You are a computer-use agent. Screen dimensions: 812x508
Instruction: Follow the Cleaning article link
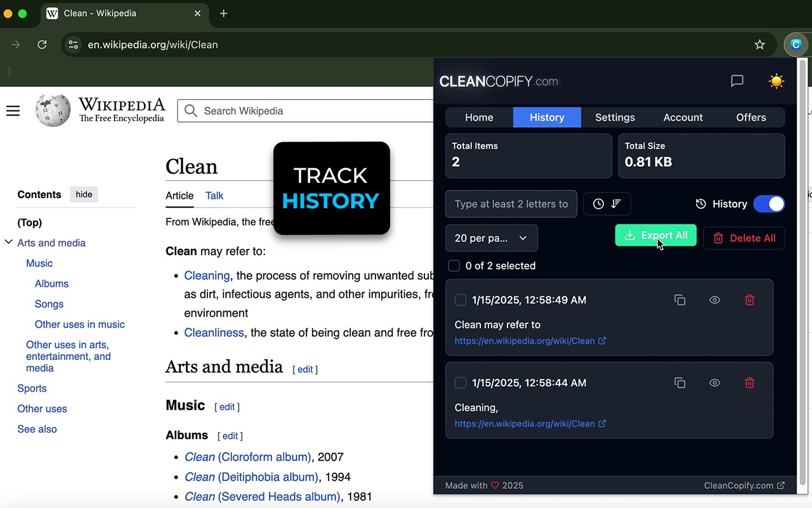click(x=207, y=276)
